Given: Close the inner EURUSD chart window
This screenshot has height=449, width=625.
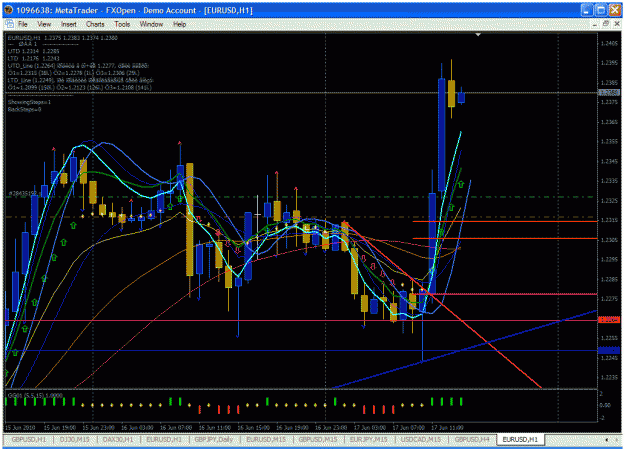Looking at the screenshot, I should point(617,24).
